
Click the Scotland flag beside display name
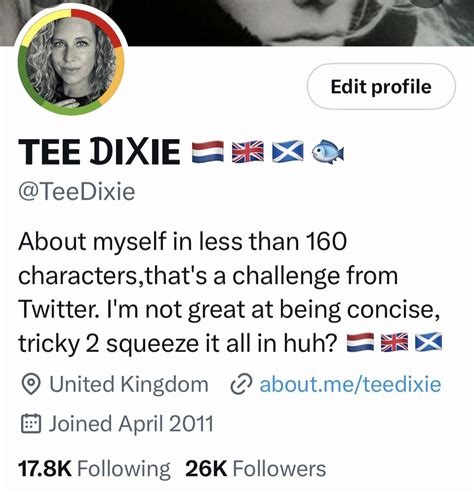tap(288, 152)
